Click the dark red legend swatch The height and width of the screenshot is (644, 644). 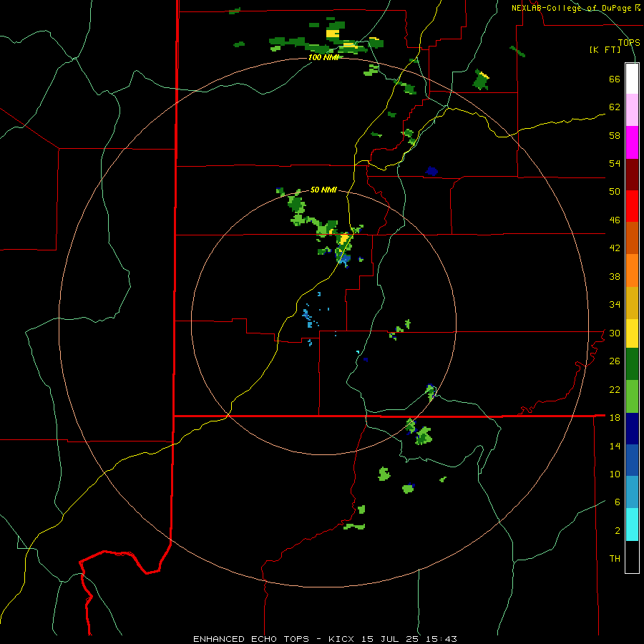632,174
